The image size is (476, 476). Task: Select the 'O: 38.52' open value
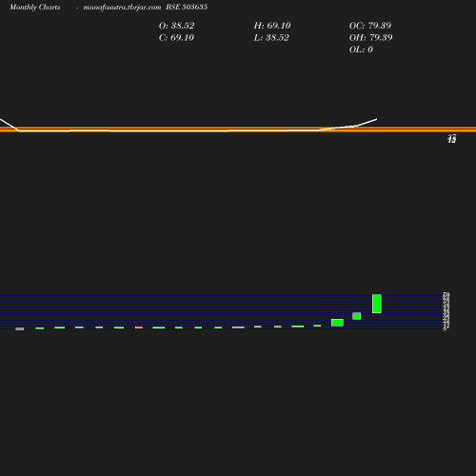(176, 26)
